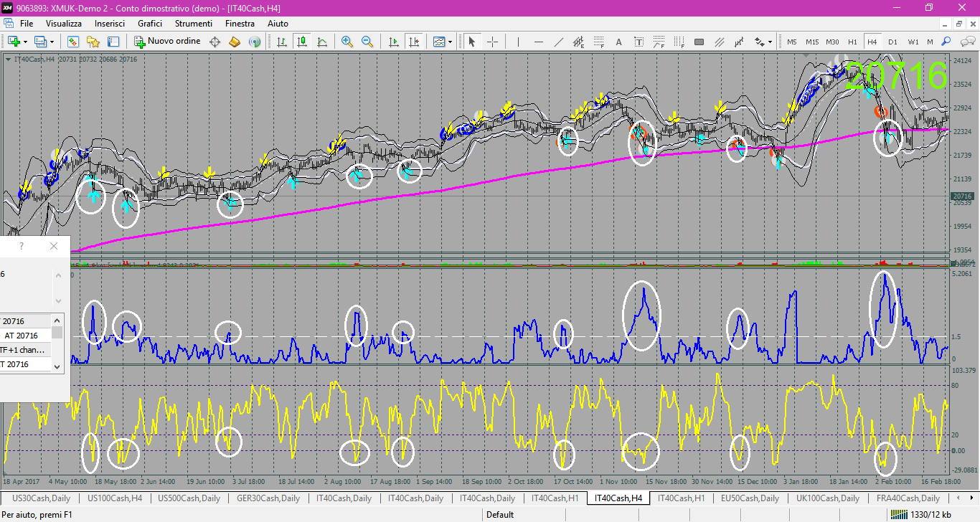Screen dimensions: 980x522
Task: Select the horizontal line drawing tool
Action: (x=539, y=42)
